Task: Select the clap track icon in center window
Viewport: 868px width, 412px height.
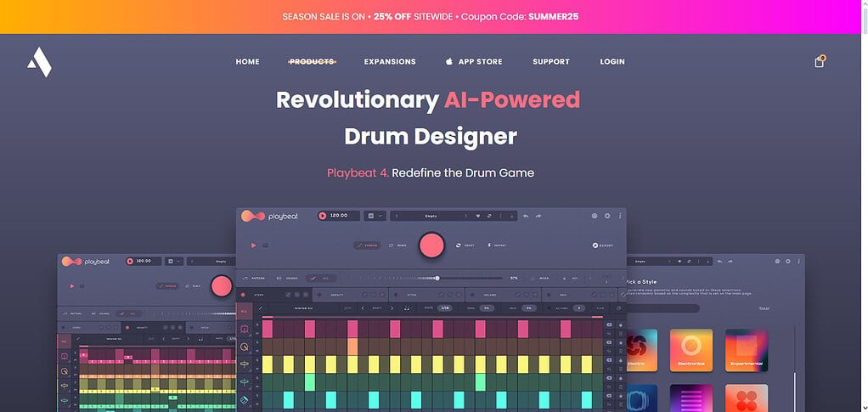Action: pyautogui.click(x=244, y=400)
